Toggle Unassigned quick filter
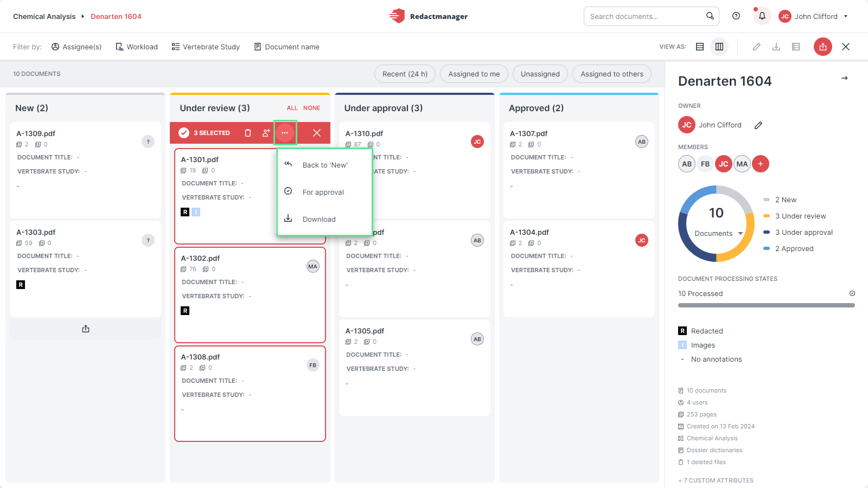Screen dimensions: 868x488 (540, 74)
